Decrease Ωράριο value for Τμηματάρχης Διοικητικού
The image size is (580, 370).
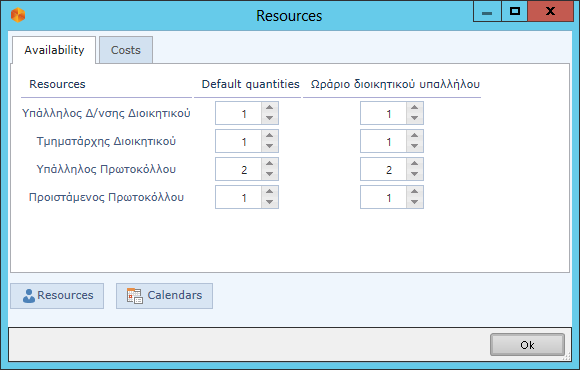(415, 146)
